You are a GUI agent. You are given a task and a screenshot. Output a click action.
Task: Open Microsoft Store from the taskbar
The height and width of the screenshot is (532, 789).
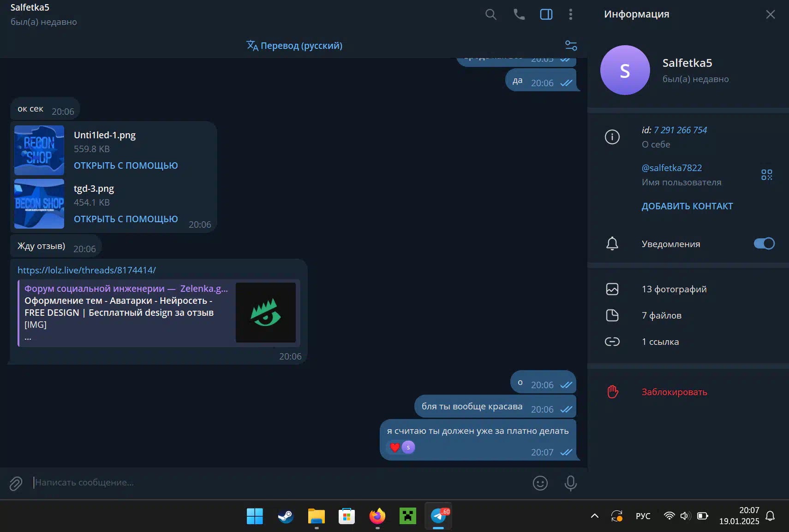click(x=347, y=516)
